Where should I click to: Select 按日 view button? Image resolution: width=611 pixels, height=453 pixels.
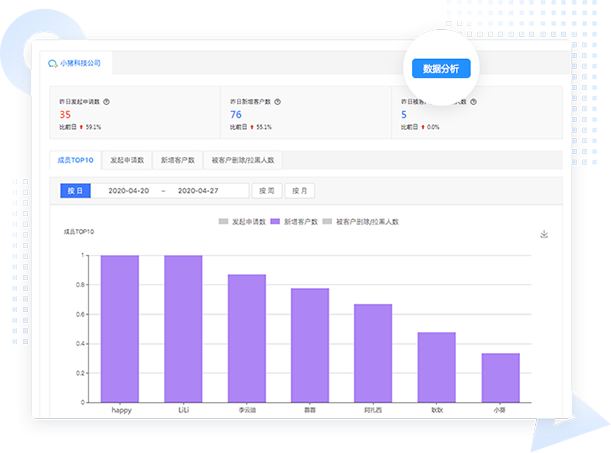point(75,190)
